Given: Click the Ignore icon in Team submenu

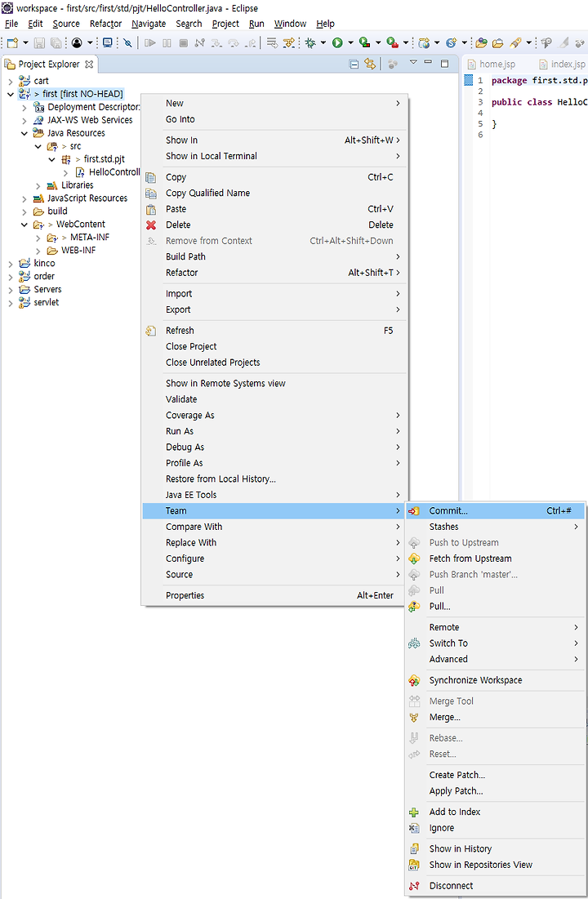Looking at the screenshot, I should (414, 828).
